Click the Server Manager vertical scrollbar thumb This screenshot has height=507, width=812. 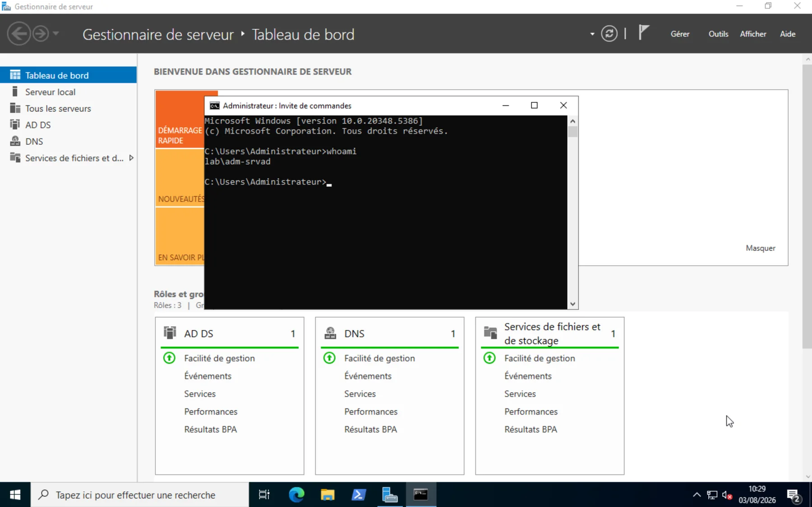pos(807,207)
